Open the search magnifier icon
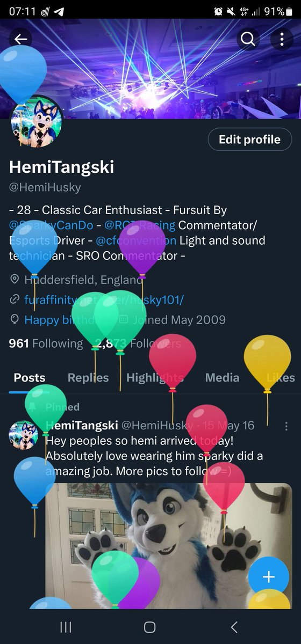The width and height of the screenshot is (301, 644). point(248,39)
